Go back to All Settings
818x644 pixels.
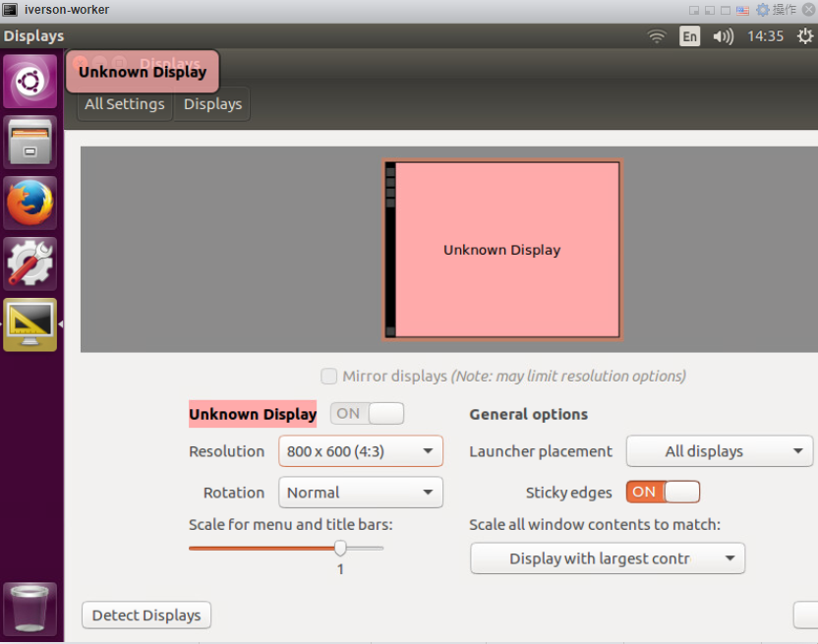pyautogui.click(x=125, y=104)
